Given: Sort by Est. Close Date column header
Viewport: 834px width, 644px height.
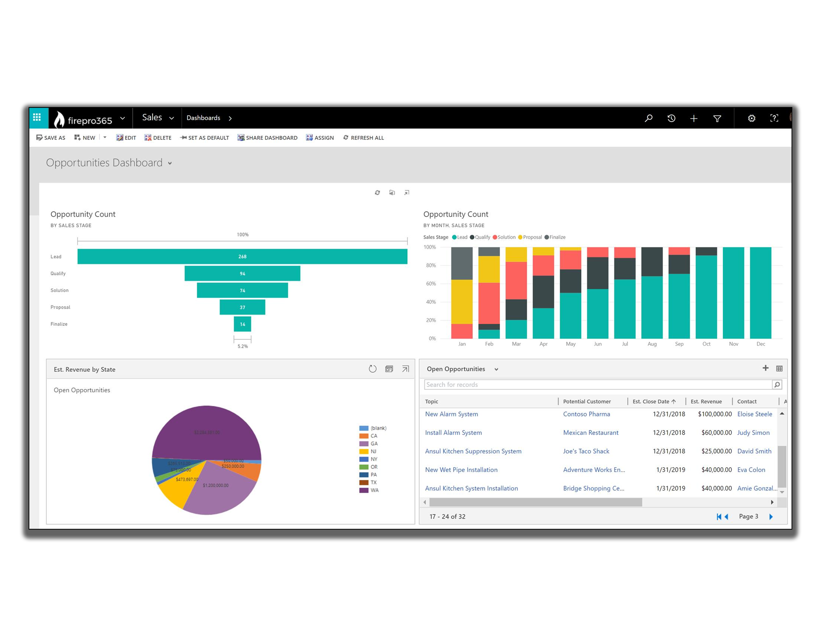Looking at the screenshot, I should click(654, 401).
